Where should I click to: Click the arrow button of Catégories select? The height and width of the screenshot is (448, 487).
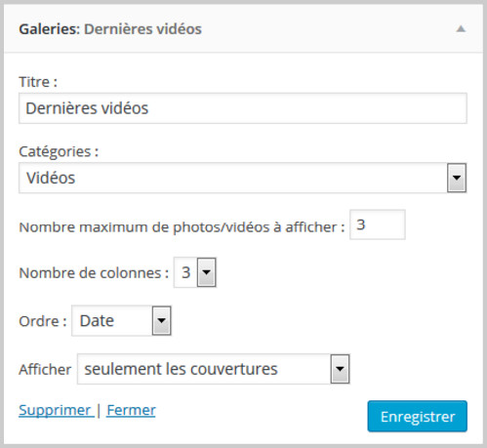tap(457, 178)
